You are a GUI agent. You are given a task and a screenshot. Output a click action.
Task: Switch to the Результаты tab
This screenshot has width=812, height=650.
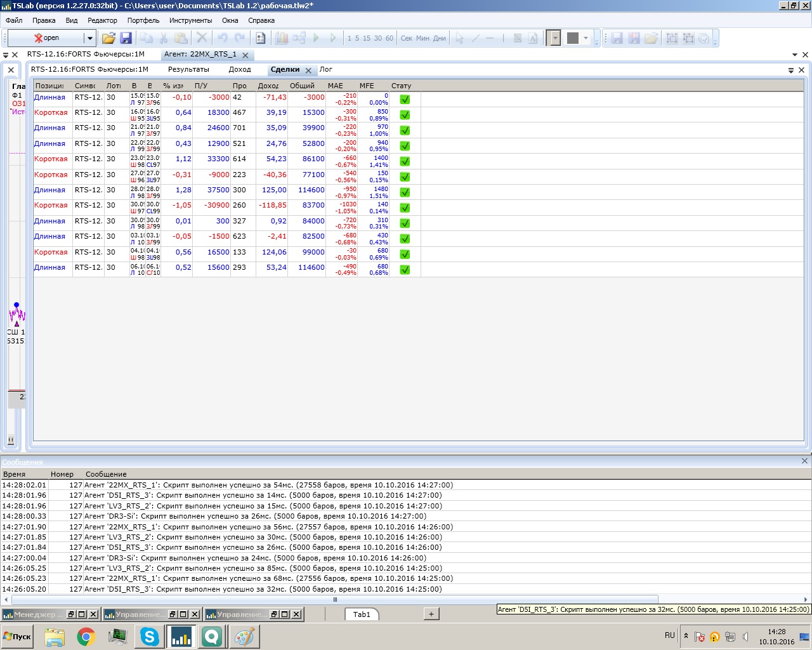coord(188,70)
